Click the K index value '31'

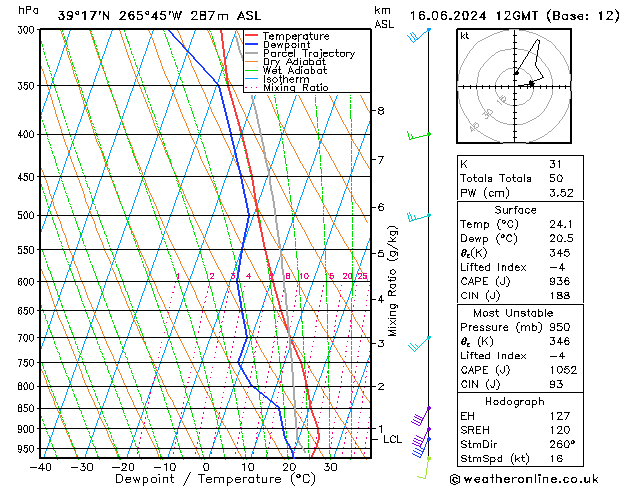[555, 164]
